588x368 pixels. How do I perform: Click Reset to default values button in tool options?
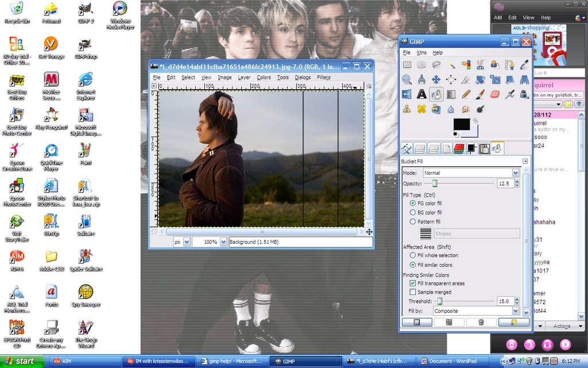(x=513, y=322)
